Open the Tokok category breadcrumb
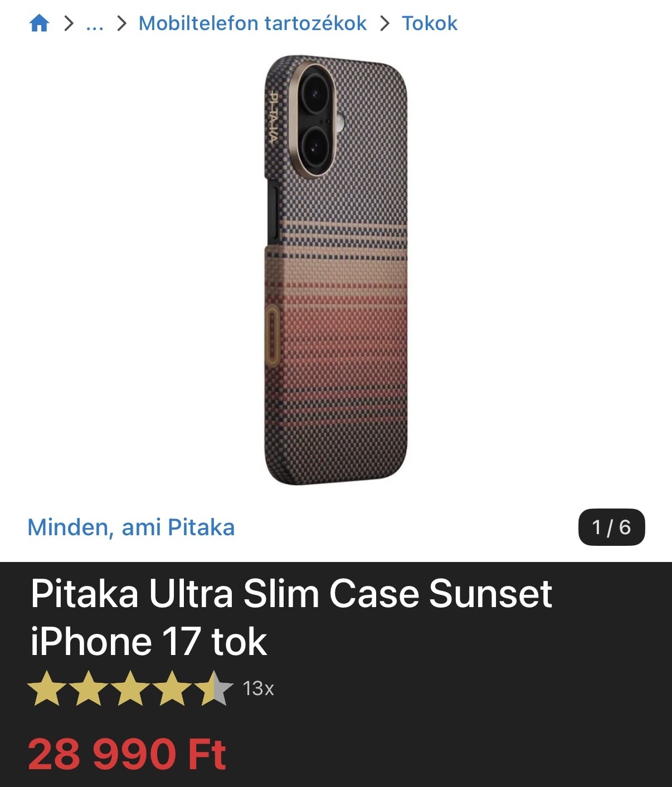The height and width of the screenshot is (787, 672). pyautogui.click(x=430, y=23)
